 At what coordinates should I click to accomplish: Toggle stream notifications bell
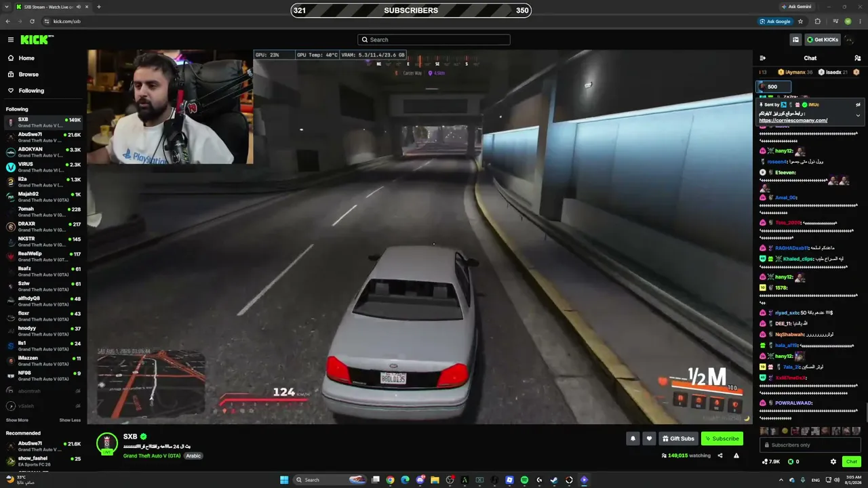tap(633, 439)
